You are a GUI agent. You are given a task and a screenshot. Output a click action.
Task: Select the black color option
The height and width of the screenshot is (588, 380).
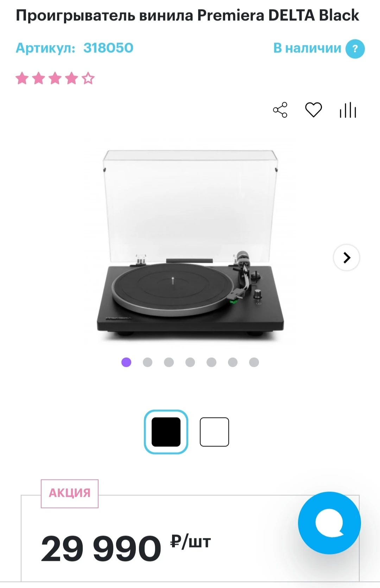(x=166, y=432)
